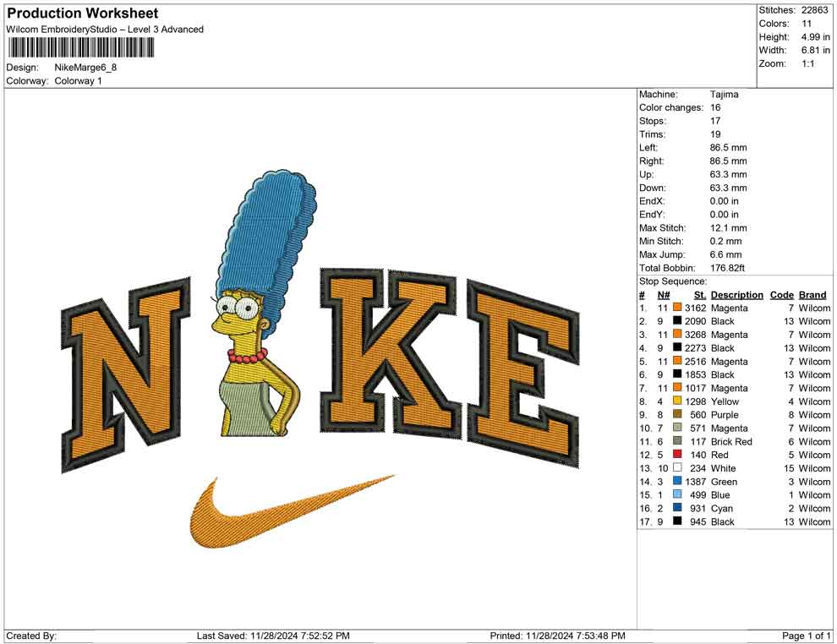Click the Page 1 of 1 indicator
This screenshot has width=837, height=644.
[x=806, y=636]
